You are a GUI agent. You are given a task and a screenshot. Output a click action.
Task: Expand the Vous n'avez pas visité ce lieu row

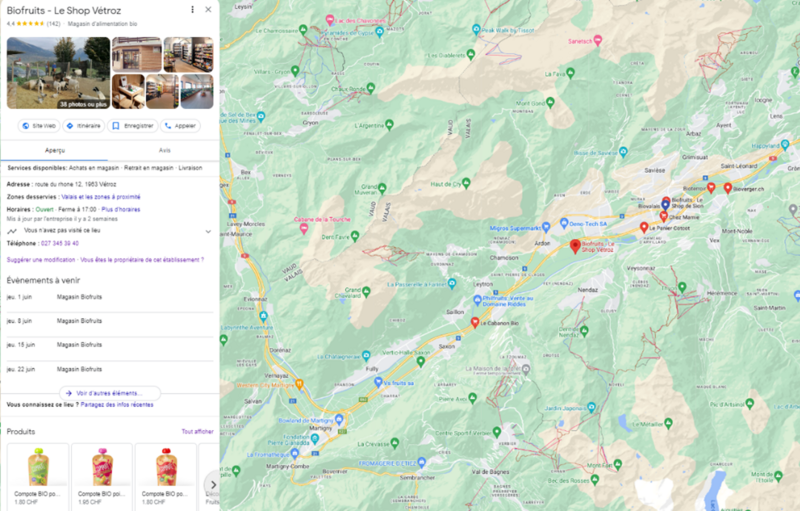click(110, 231)
